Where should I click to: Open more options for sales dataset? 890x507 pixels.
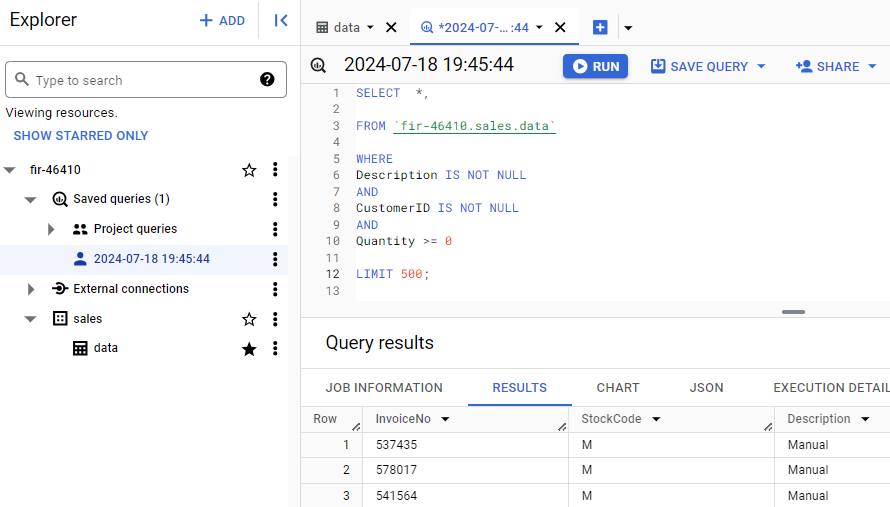[275, 319]
